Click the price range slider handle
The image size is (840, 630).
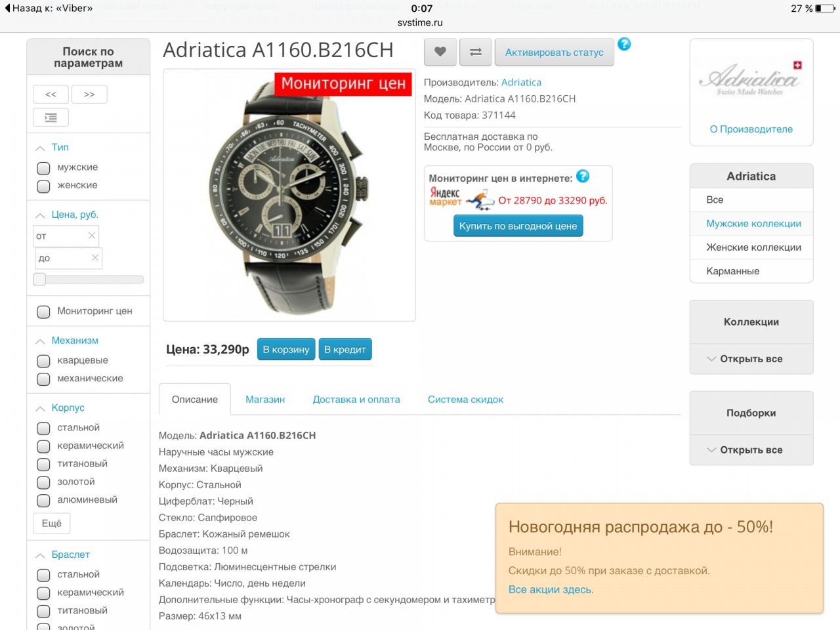click(x=40, y=280)
